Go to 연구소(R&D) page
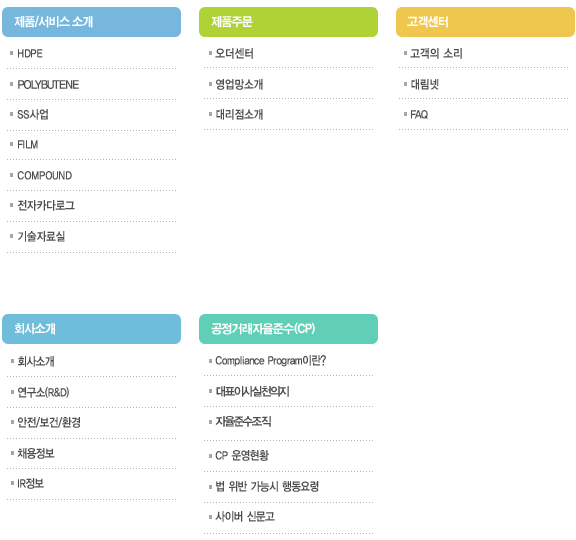576x540 pixels. coord(43,392)
